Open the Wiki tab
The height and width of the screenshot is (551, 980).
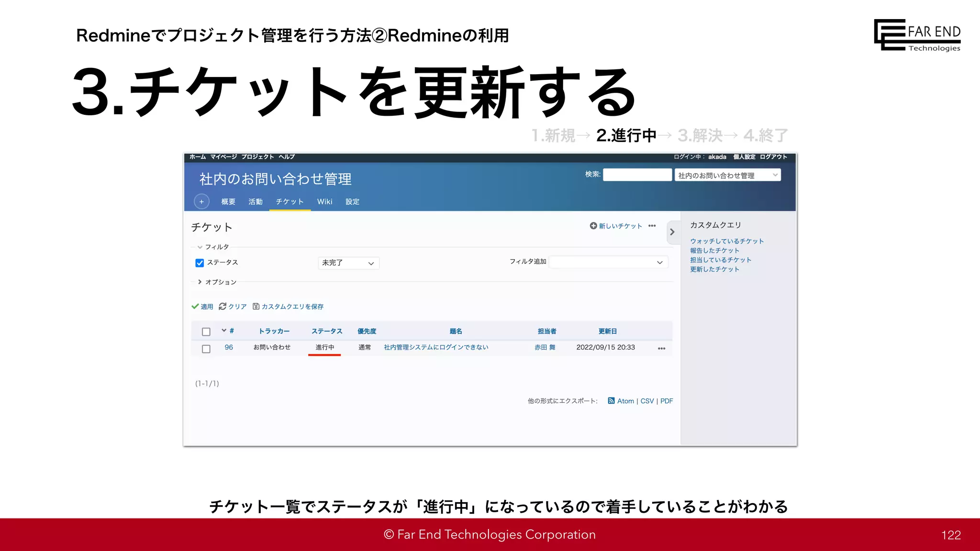(325, 202)
